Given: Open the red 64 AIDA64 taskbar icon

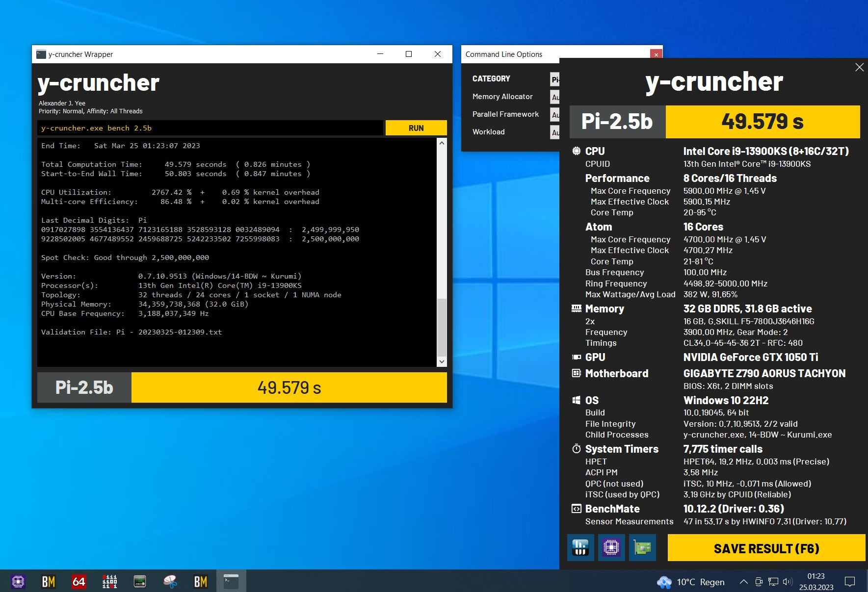Looking at the screenshot, I should [x=79, y=582].
